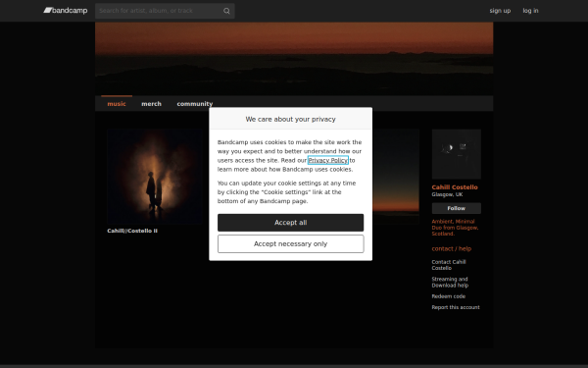Click the Cahill Costello artist name
Viewport: 588px width, 368px height.
[455, 187]
